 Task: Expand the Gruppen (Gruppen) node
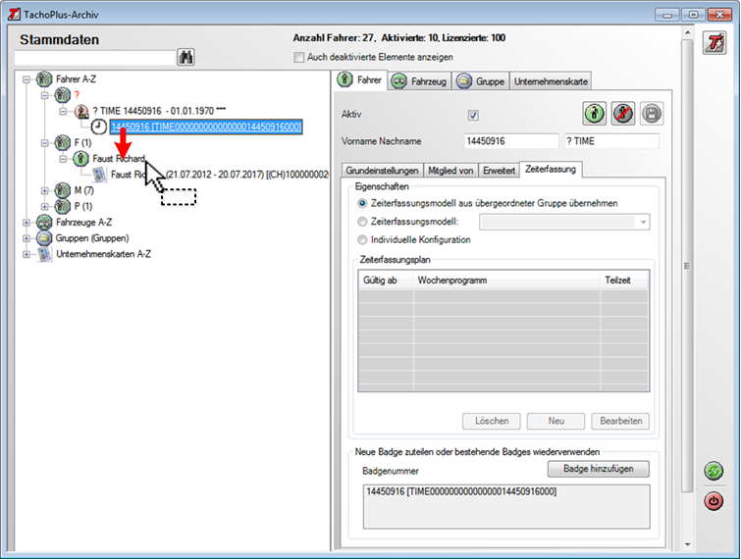26,238
